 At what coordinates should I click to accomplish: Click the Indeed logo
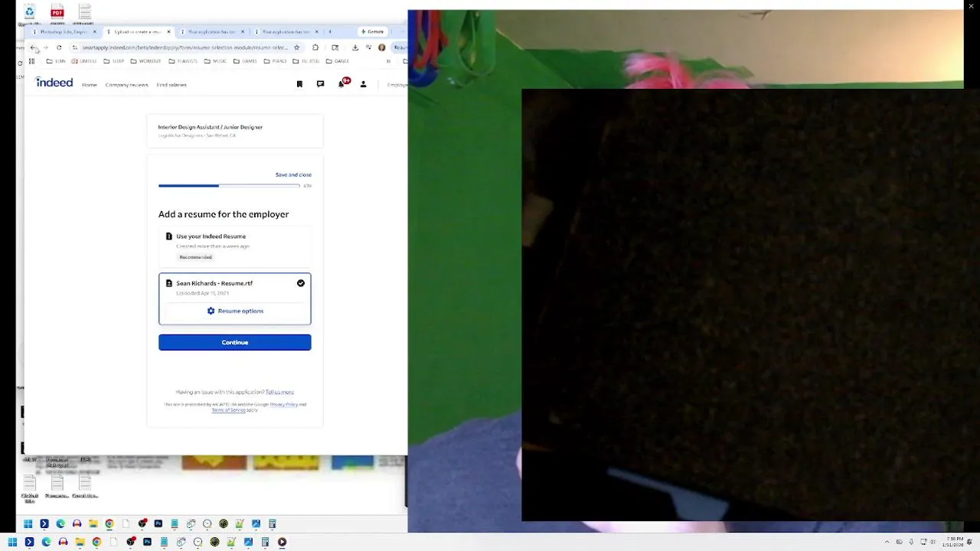tap(54, 83)
